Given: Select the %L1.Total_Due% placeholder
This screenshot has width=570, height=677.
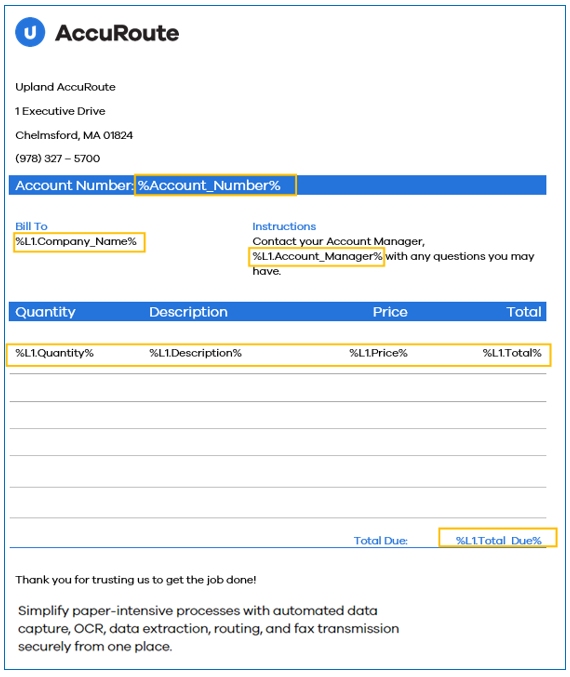Looking at the screenshot, I should tap(498, 538).
